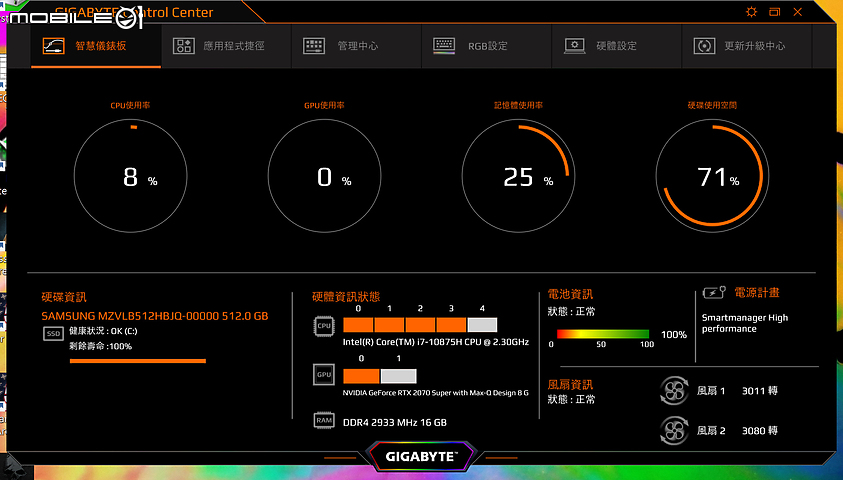Image resolution: width=843 pixels, height=480 pixels.
Task: Click the battery 100% value
Action: click(x=674, y=334)
